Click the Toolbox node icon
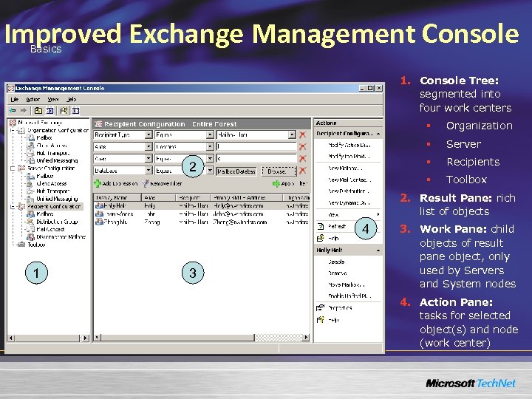This screenshot has width=532, height=399. click(x=21, y=245)
